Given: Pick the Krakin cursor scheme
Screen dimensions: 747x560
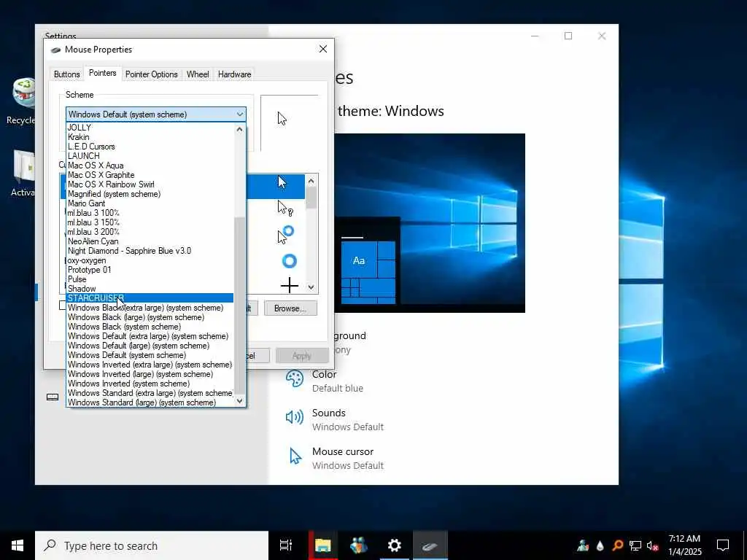Looking at the screenshot, I should tap(150, 137).
